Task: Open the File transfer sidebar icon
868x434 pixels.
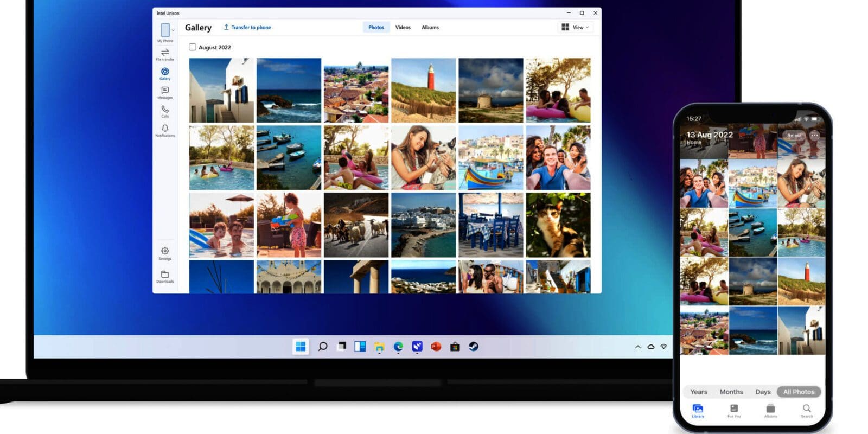Action: pos(165,53)
